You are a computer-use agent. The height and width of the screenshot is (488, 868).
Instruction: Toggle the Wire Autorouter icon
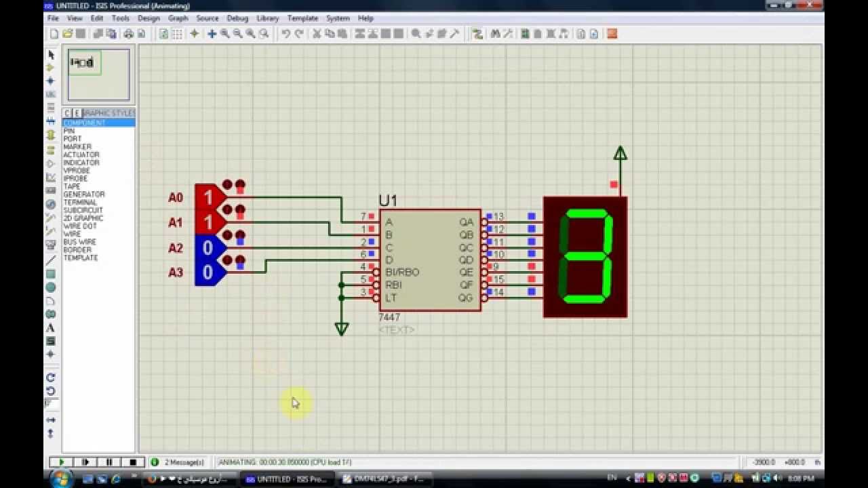[x=477, y=34]
